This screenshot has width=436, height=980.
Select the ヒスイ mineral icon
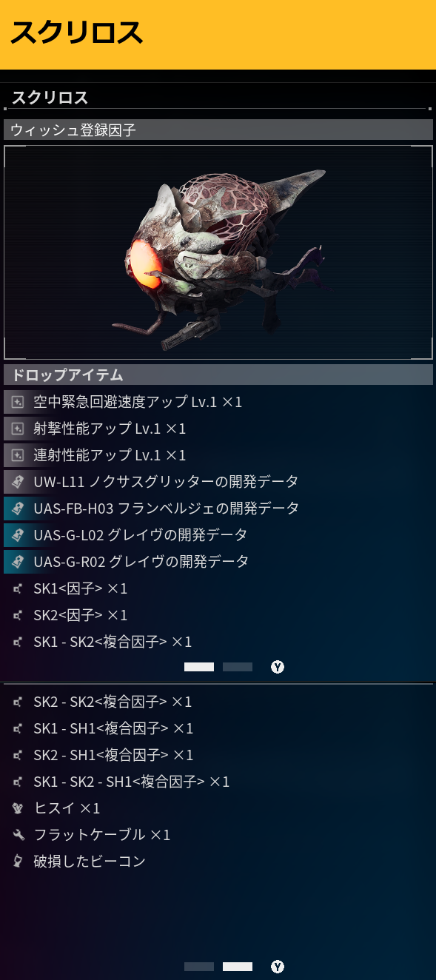(18, 808)
